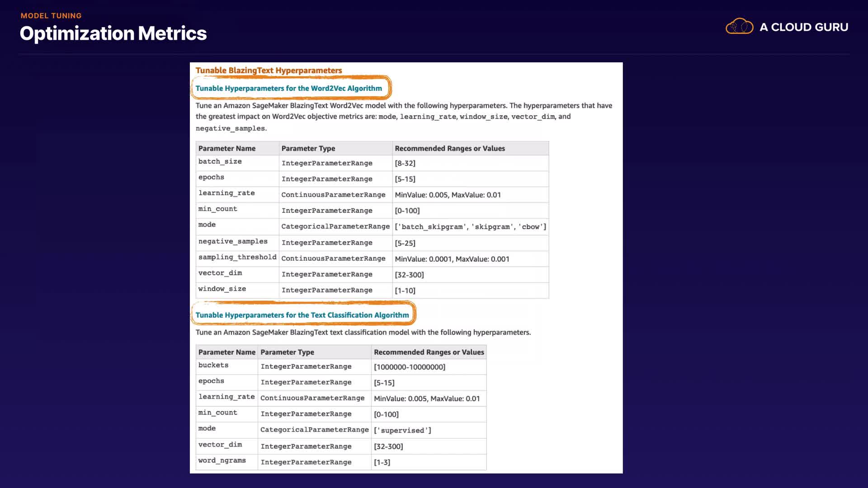868x488 pixels.
Task: Click Recommended Ranges header in Word2Vec table
Action: pos(449,148)
